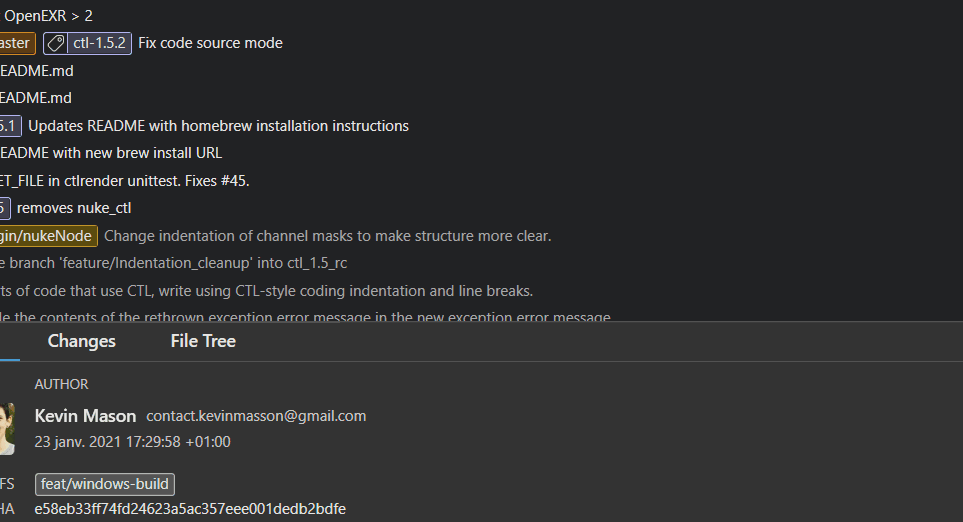Click the author email address

point(256,416)
